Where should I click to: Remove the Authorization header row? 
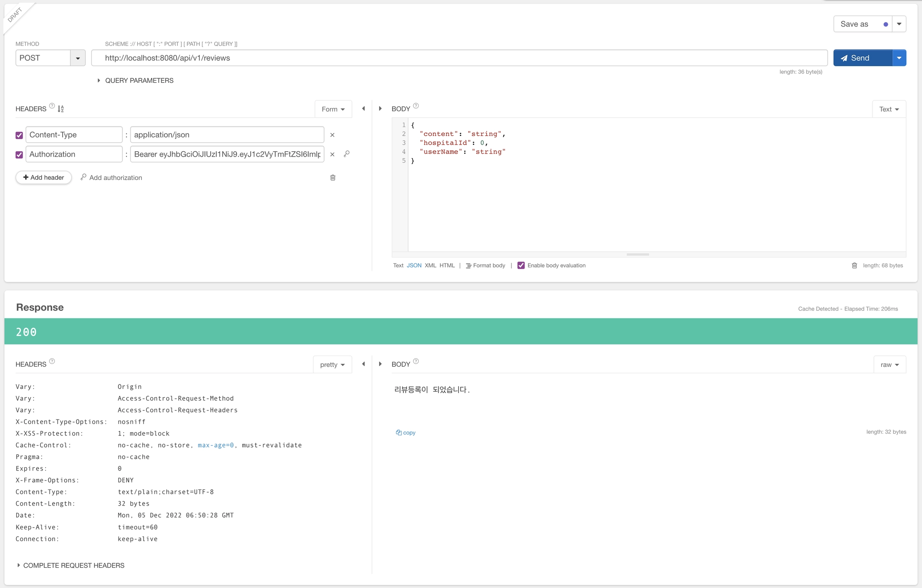pos(332,154)
